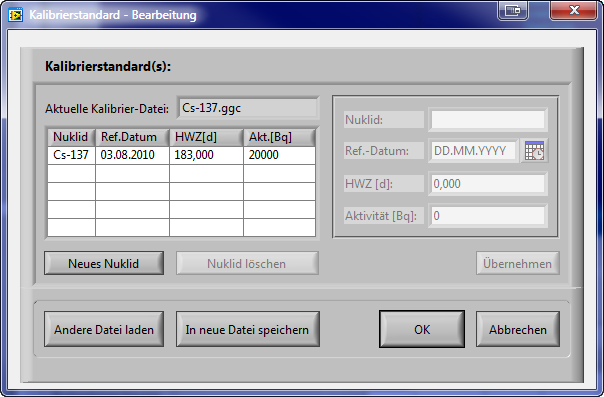Click the Übernehmen button
This screenshot has width=604, height=397.
click(518, 263)
